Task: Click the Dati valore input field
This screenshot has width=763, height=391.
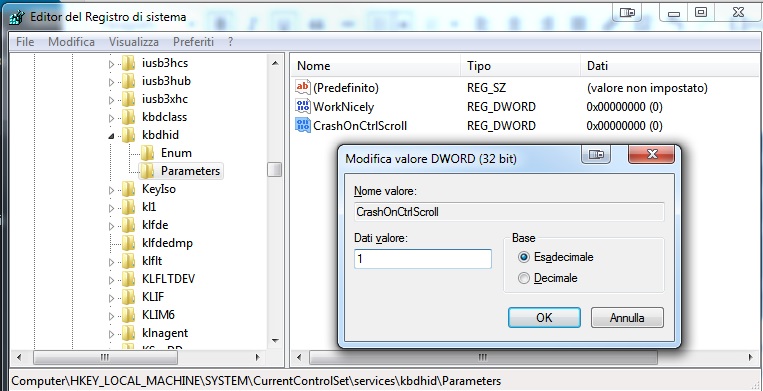Action: tap(423, 259)
